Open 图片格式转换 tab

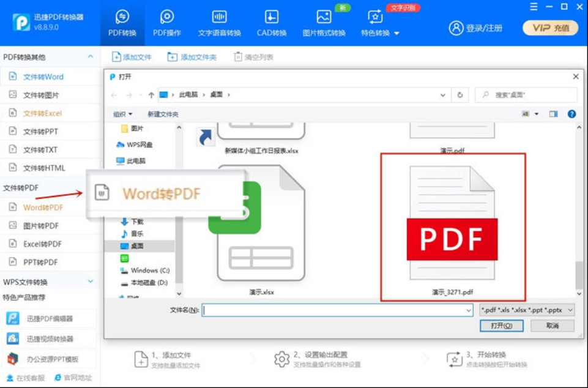(324, 23)
